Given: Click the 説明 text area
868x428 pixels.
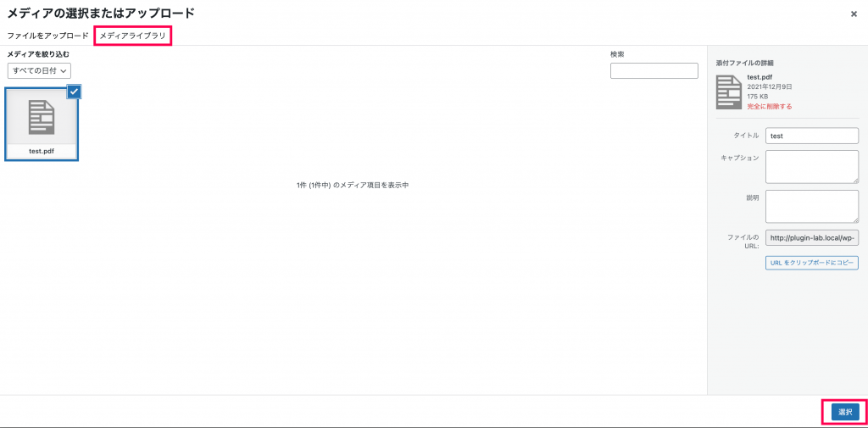Looking at the screenshot, I should pyautogui.click(x=811, y=207).
